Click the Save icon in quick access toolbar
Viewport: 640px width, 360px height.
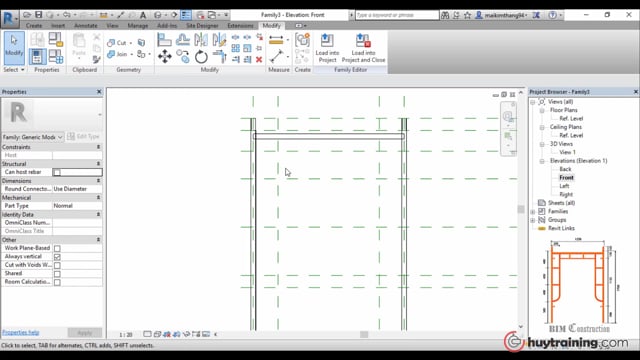click(38, 15)
